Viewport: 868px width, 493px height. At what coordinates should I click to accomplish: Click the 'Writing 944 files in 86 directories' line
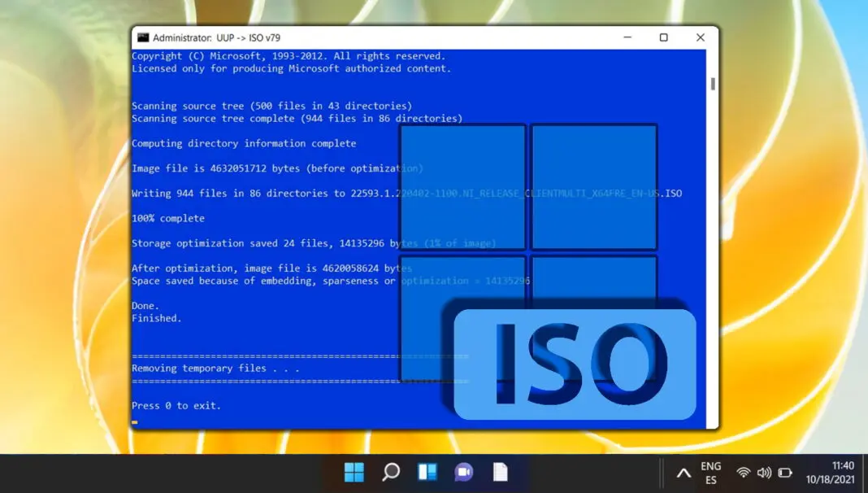pyautogui.click(x=407, y=194)
